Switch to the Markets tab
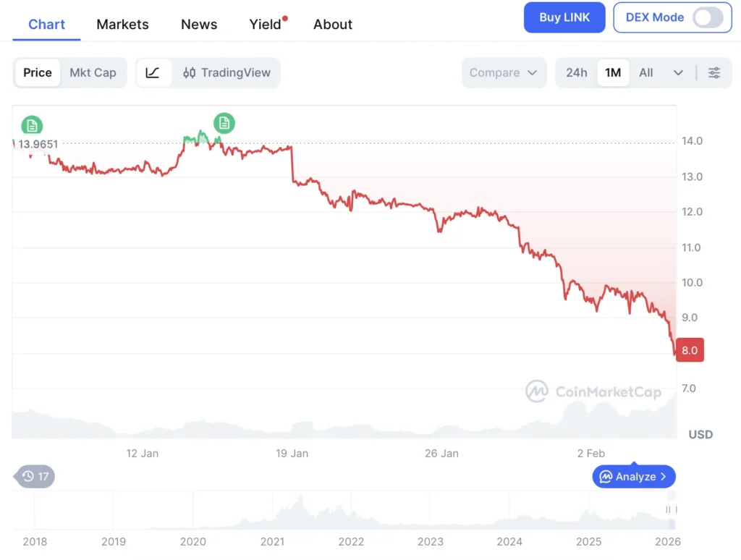Screen dimensions: 741x560 122,24
